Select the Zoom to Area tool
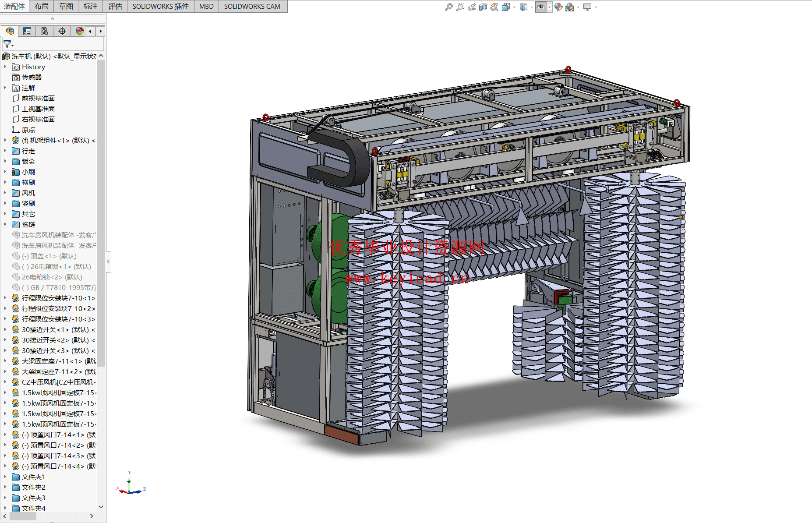Viewport: 812px width, 523px height. pos(460,7)
